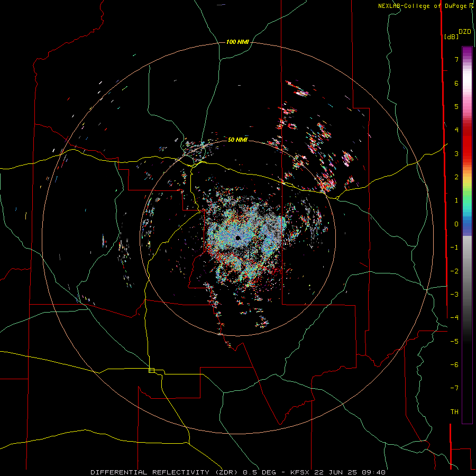The height and width of the screenshot is (476, 476).
Task: Click the legend value "6"
Action: 456,83
